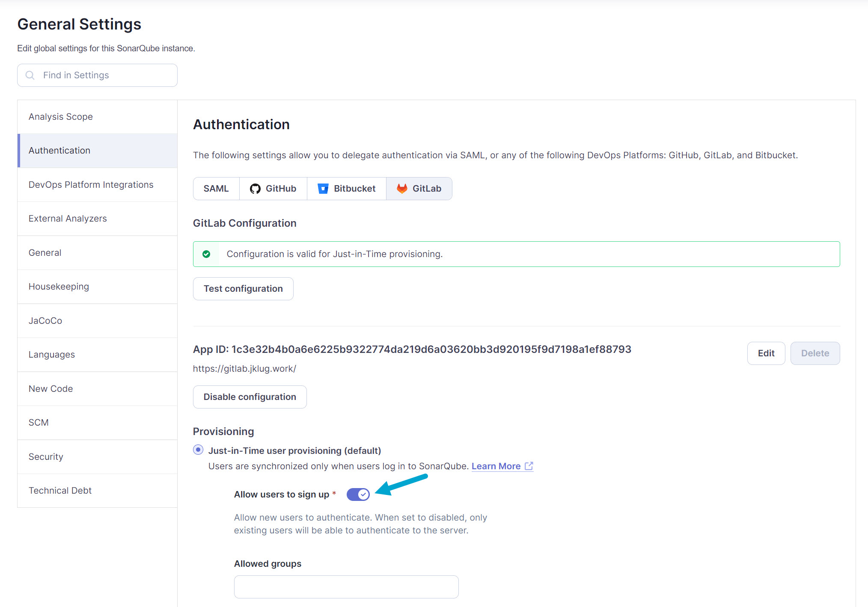Viewport: 868px width, 607px height.
Task: Click the search magnifier in Find in Settings
Action: click(30, 75)
